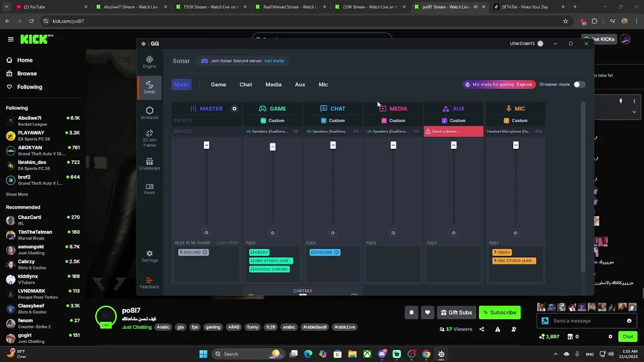Viewport: 644px width, 362px height.
Task: Switch to the TikTok browser tab
Action: [528, 7]
